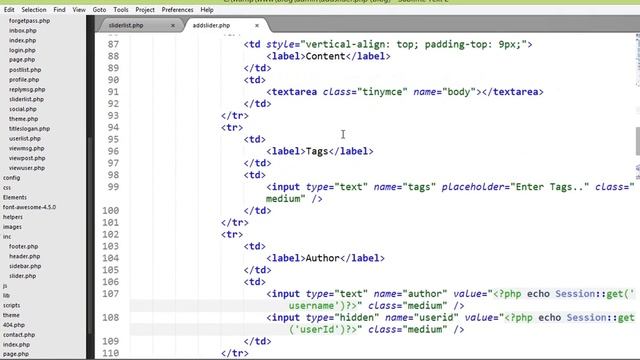640x360 pixels.
Task: Open the Preferences menu
Action: 177,9
